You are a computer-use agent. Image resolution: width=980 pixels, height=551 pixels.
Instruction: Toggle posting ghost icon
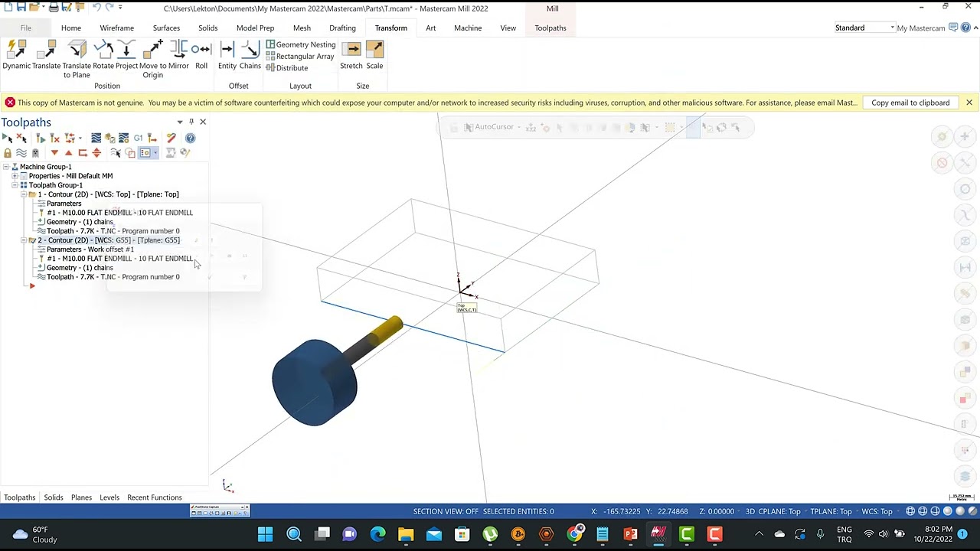[35, 153]
